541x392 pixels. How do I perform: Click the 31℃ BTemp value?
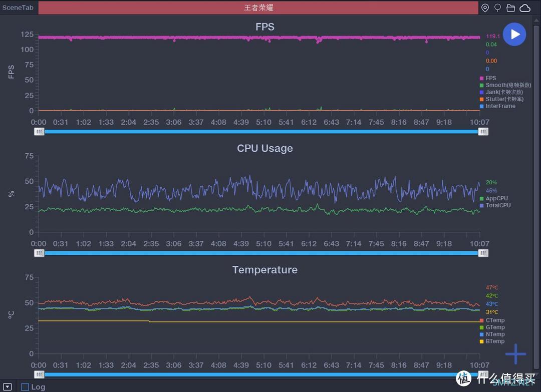point(492,312)
